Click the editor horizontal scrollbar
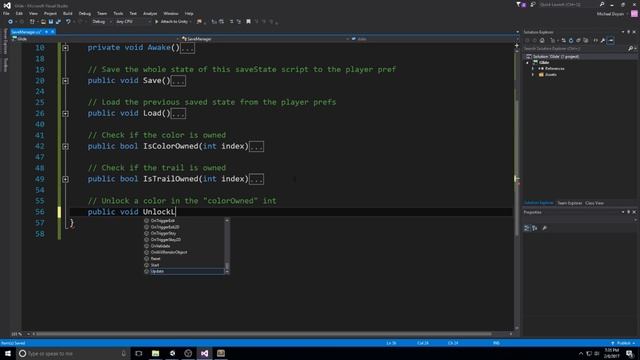This screenshot has height=360, width=640. [263, 334]
